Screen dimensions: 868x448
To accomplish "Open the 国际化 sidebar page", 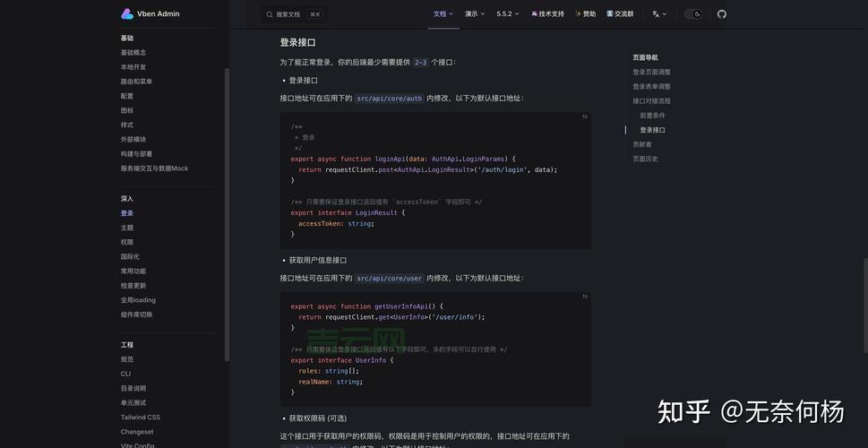I will click(130, 256).
